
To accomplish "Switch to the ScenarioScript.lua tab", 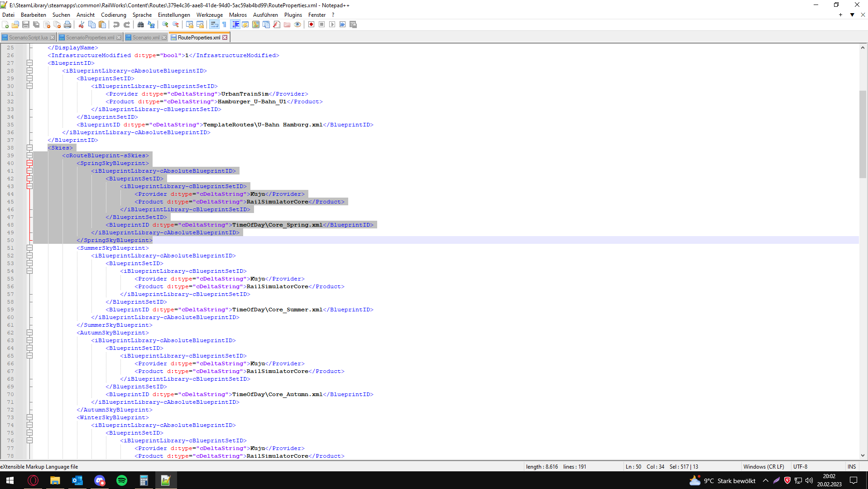I will pyautogui.click(x=28, y=38).
